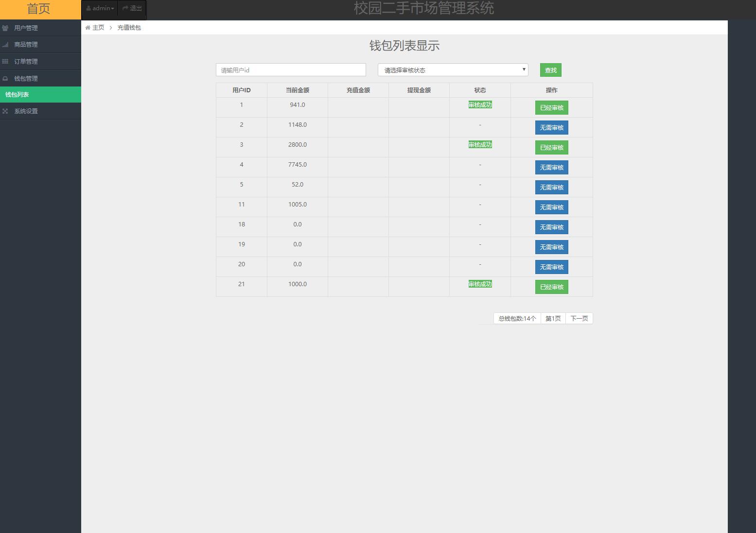The width and height of the screenshot is (756, 533).
Task: Open the admin account dropdown
Action: (100, 8)
